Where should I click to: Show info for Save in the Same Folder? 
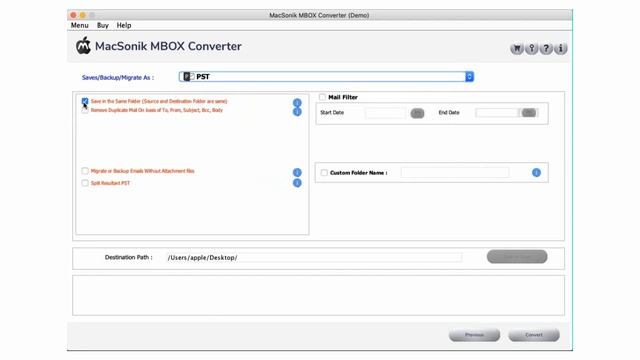pos(297,102)
